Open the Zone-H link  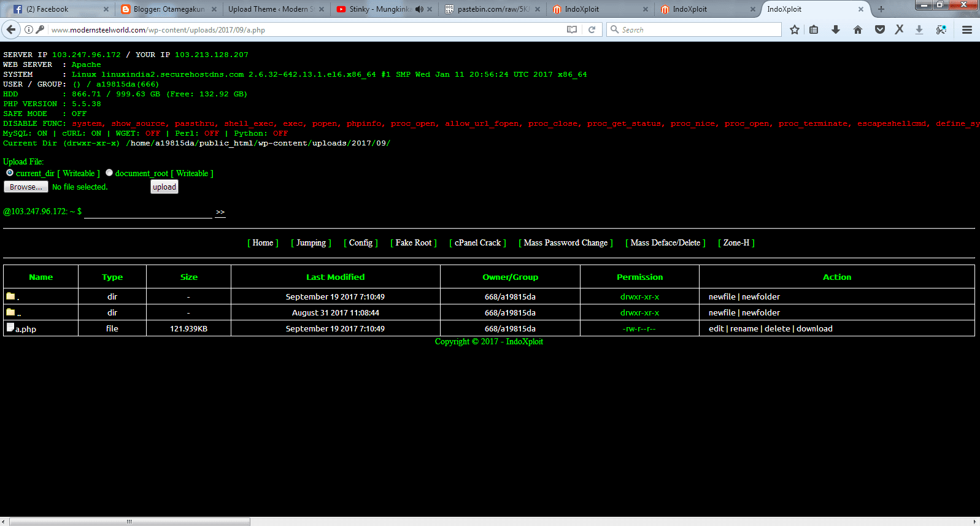[x=736, y=242]
